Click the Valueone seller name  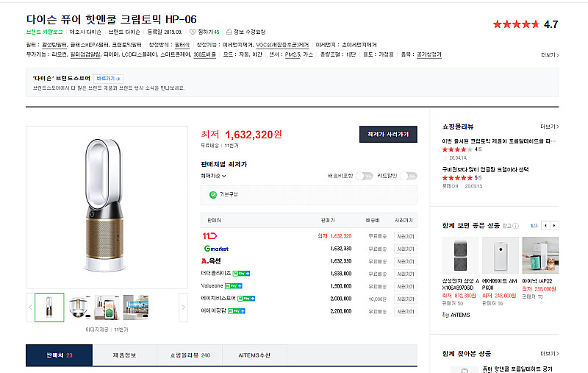212,286
